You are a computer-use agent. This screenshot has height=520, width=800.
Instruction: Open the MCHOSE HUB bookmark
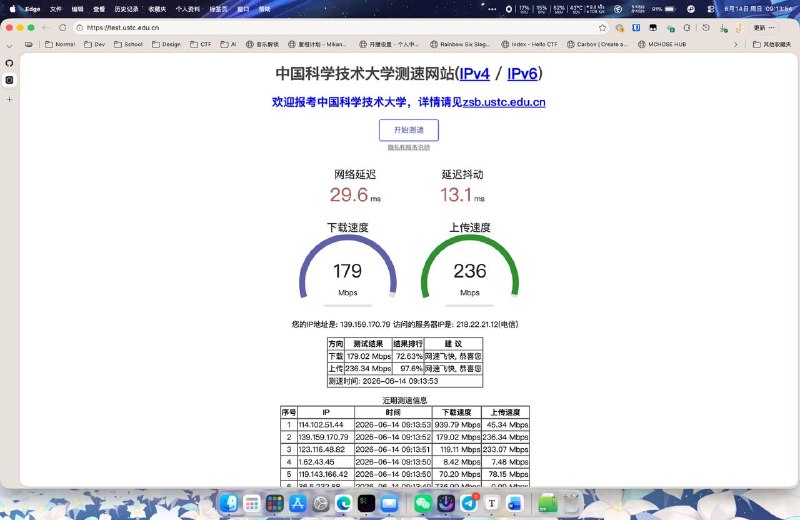pos(662,44)
